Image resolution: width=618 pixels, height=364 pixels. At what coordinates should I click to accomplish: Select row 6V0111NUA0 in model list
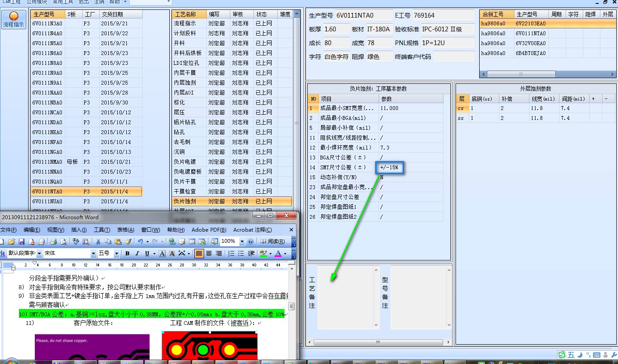click(x=86, y=202)
